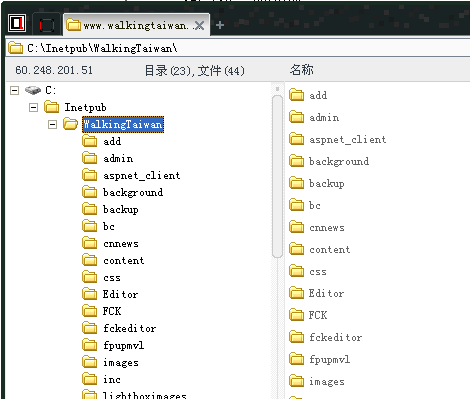Click the C:\Inetpub\WalkingTaiwan\ address path field
The width and height of the screenshot is (470, 399).
coord(238,48)
